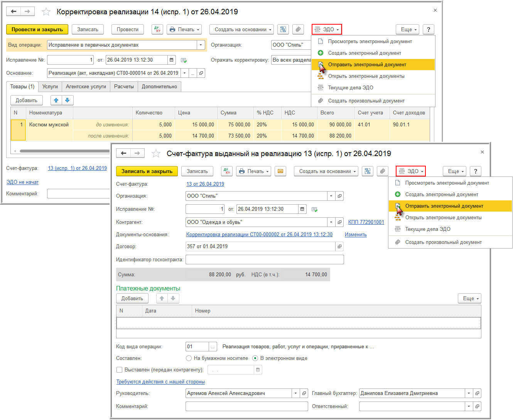The height and width of the screenshot is (420, 513).
Task: Click green list icon next to correction date in Корректировка window
Action: [x=184, y=60]
